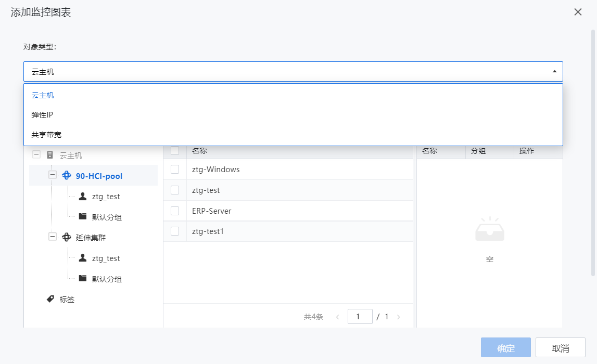Tick the ERP-Server checkbox
This screenshot has height=364, width=597.
pyautogui.click(x=175, y=211)
